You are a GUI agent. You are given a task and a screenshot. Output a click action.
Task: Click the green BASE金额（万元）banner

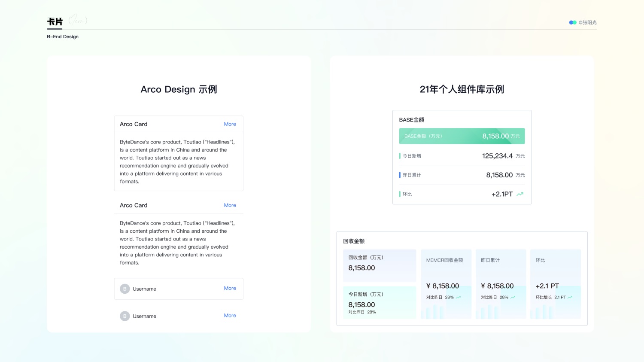(x=462, y=136)
